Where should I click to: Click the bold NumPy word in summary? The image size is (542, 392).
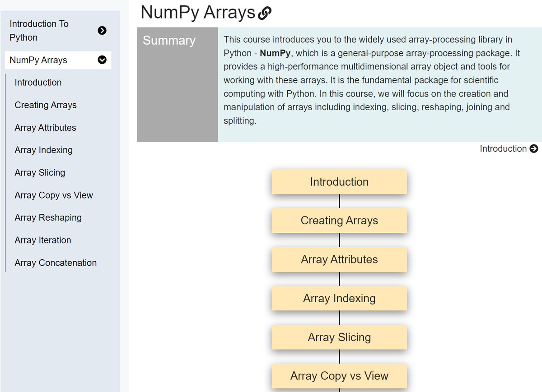click(x=275, y=53)
